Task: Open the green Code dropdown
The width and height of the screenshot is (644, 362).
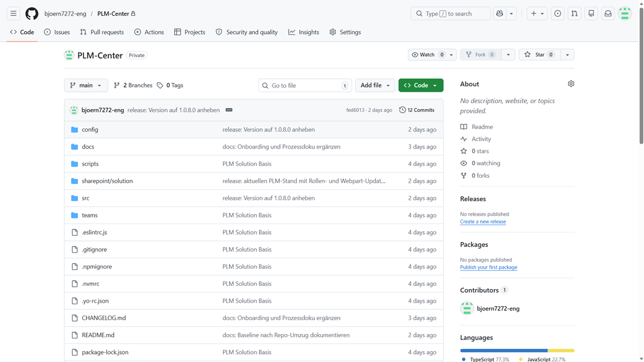Action: click(421, 85)
